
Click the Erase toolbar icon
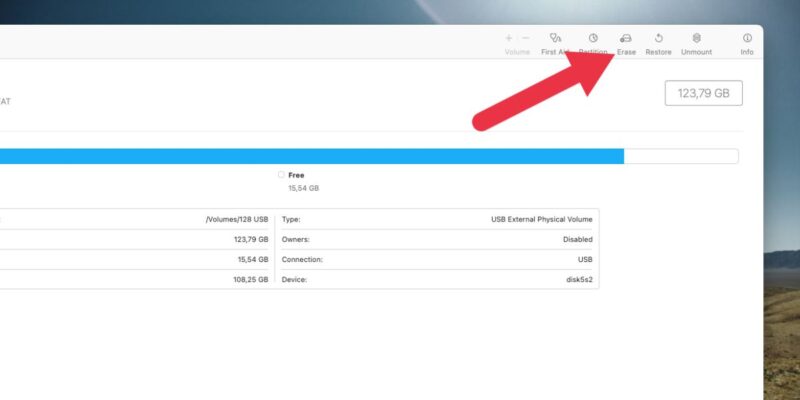626,38
